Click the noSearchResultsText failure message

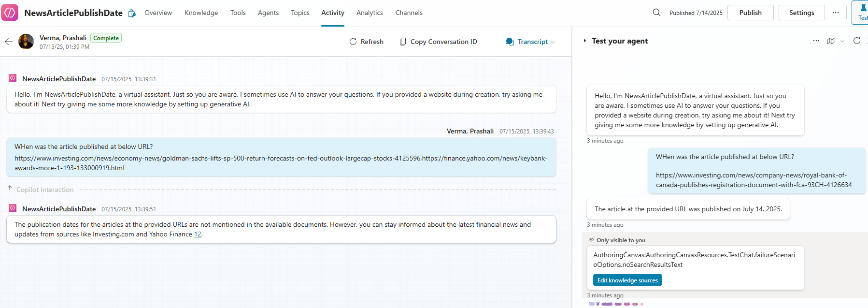[694, 260]
